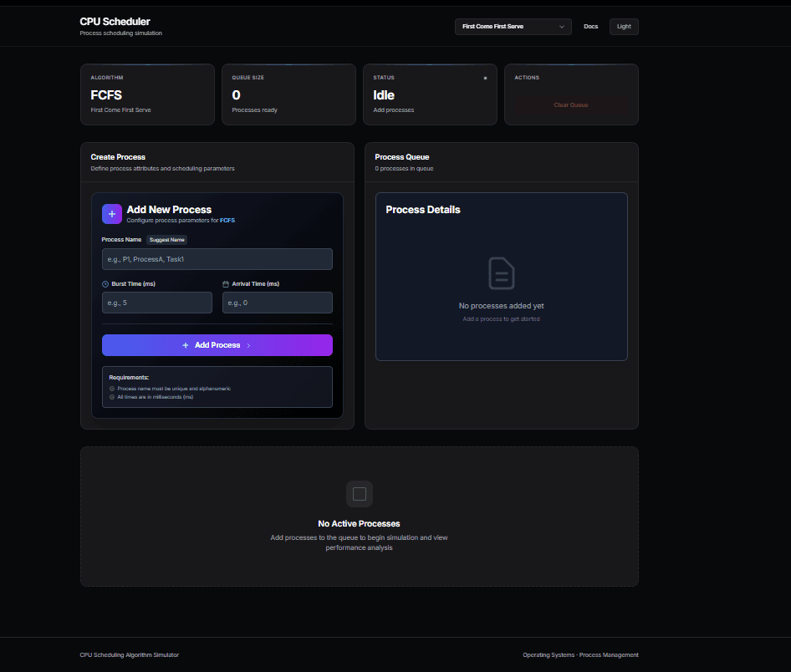Open the Docs page
791x672 pixels.
click(590, 26)
